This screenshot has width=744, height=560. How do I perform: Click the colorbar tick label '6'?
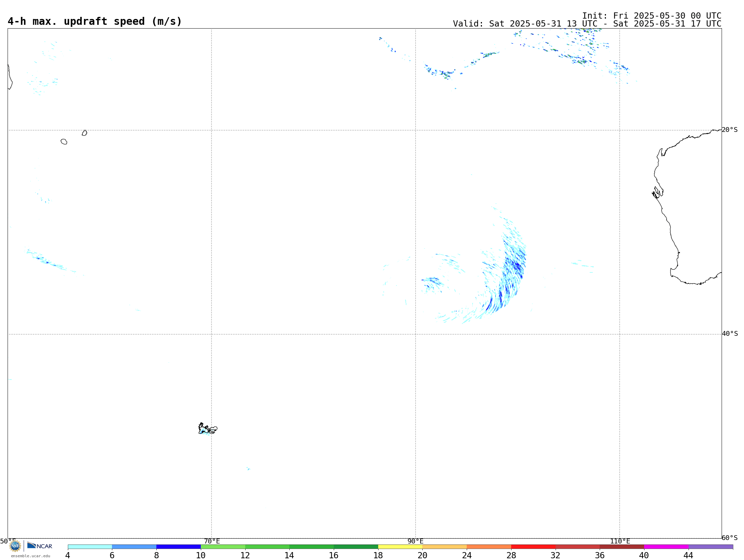[112, 555]
